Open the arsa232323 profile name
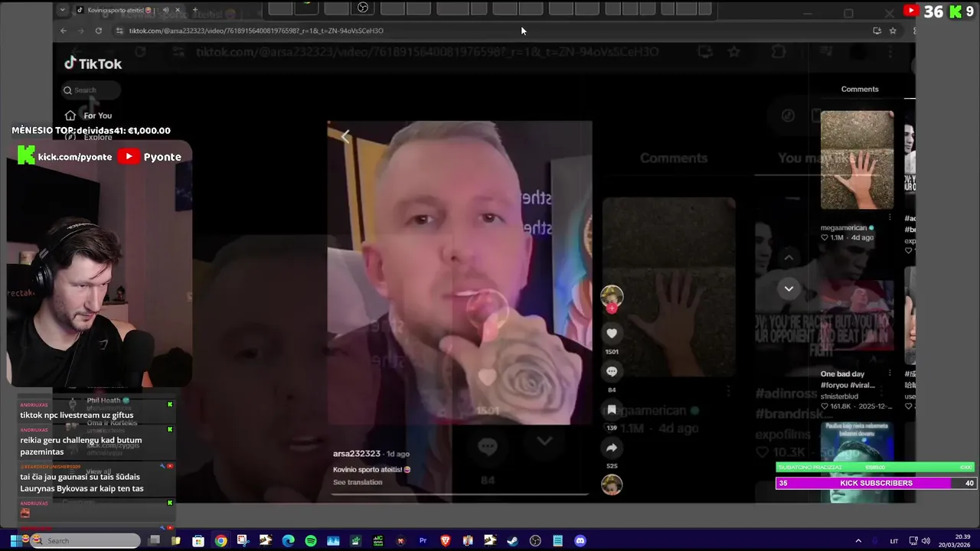Image resolution: width=980 pixels, height=551 pixels. tap(357, 454)
